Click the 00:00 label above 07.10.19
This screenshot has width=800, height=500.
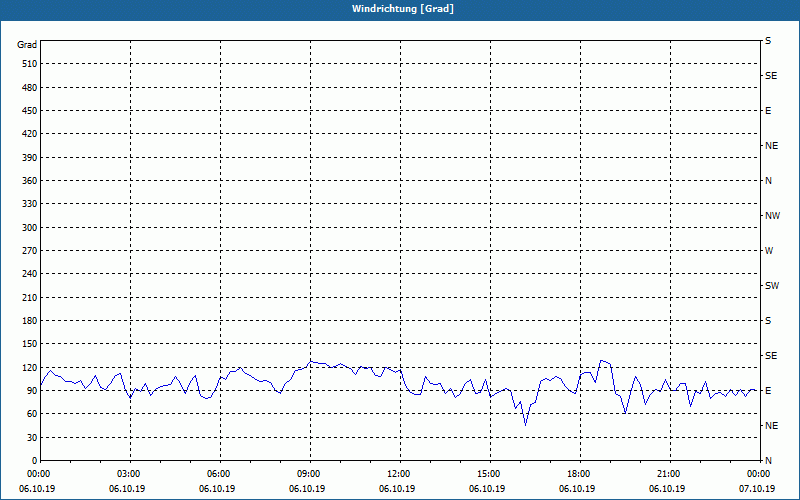click(760, 474)
